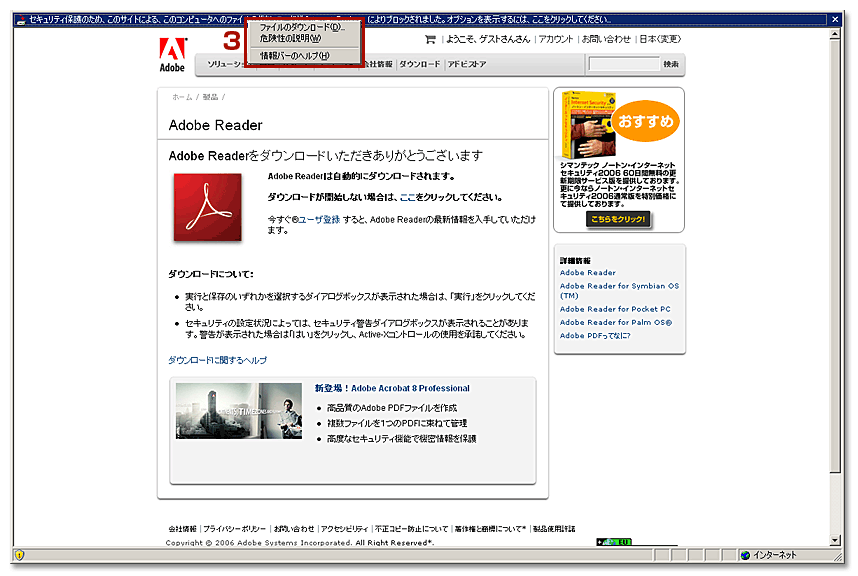This screenshot has height=576, width=858.
Task: Click the scroll up arrow of the page scrollbar
Action: click(835, 34)
